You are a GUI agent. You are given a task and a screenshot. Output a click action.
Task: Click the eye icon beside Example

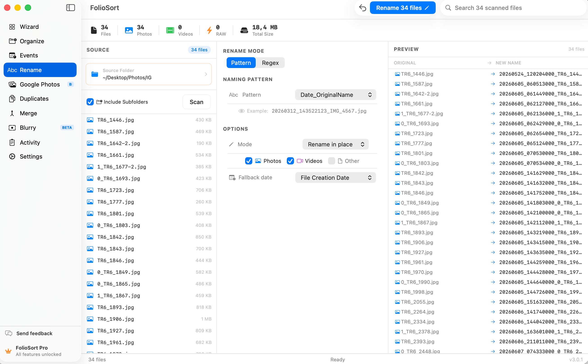pos(242,111)
